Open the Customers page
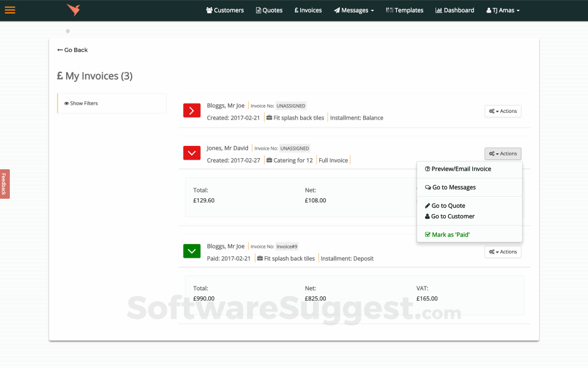The height and width of the screenshot is (368, 588). point(225,10)
